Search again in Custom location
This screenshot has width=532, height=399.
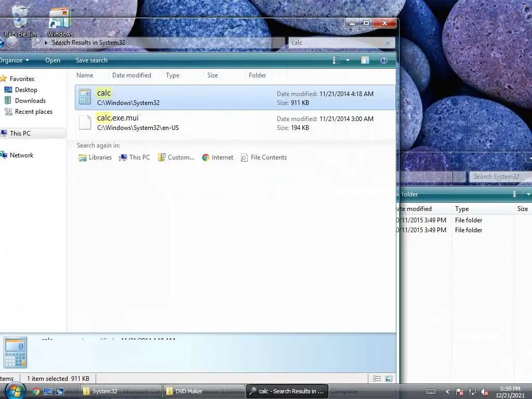[x=176, y=157]
